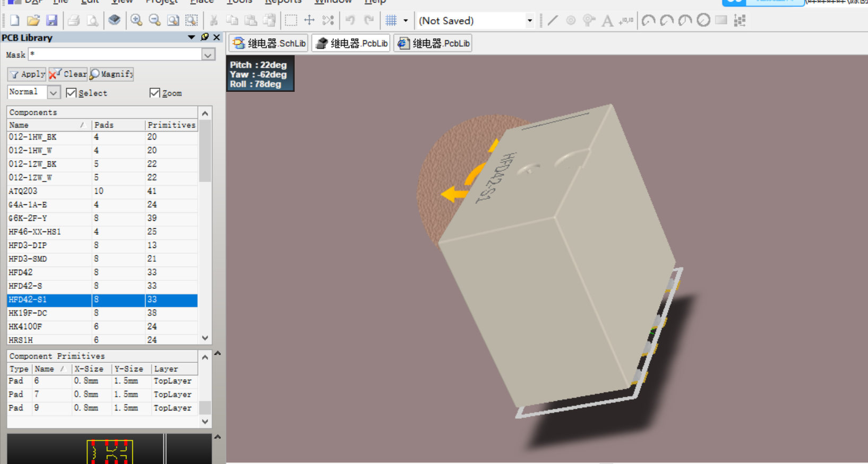Expand the Mask filter dropdown
The width and height of the screenshot is (868, 464).
pyautogui.click(x=208, y=55)
